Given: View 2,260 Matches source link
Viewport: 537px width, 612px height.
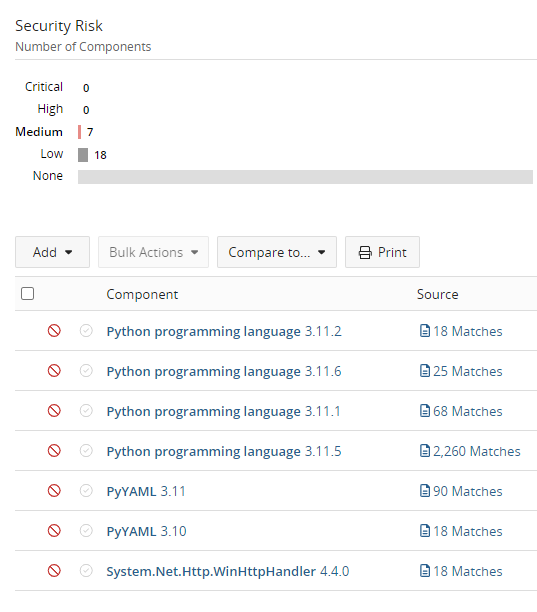Looking at the screenshot, I should (x=477, y=451).
